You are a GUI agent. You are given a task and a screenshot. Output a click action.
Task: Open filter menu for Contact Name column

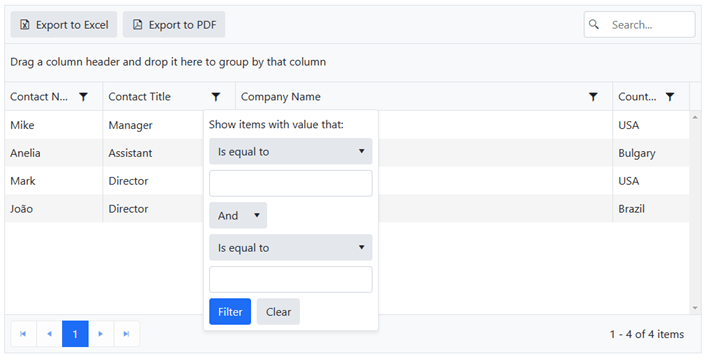[84, 97]
